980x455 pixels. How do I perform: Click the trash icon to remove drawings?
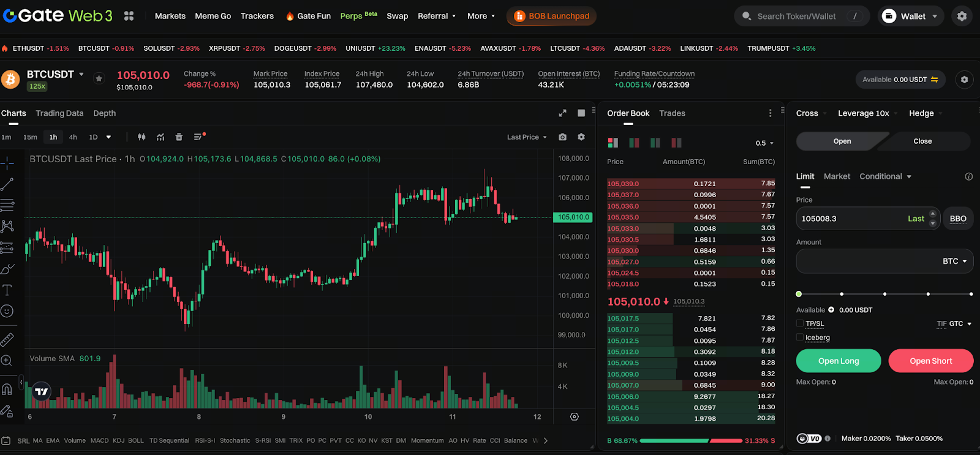[179, 137]
